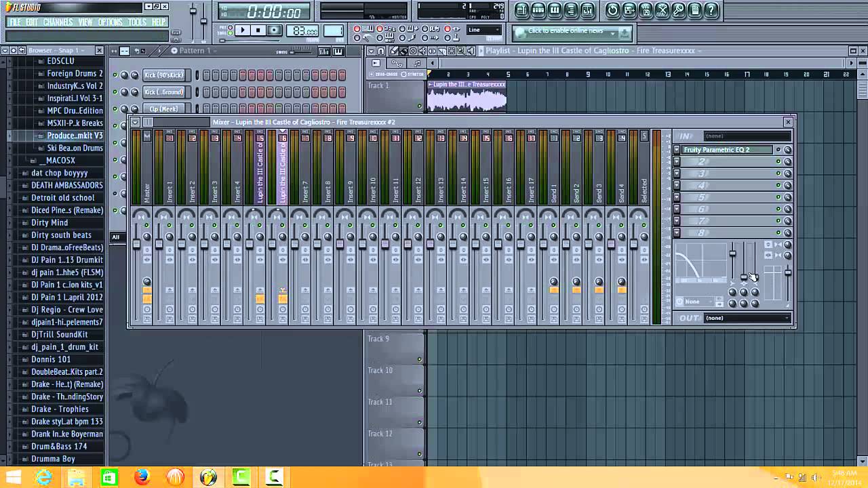Click the Windows Start button
Screen dimensions: 868x488
13,477
